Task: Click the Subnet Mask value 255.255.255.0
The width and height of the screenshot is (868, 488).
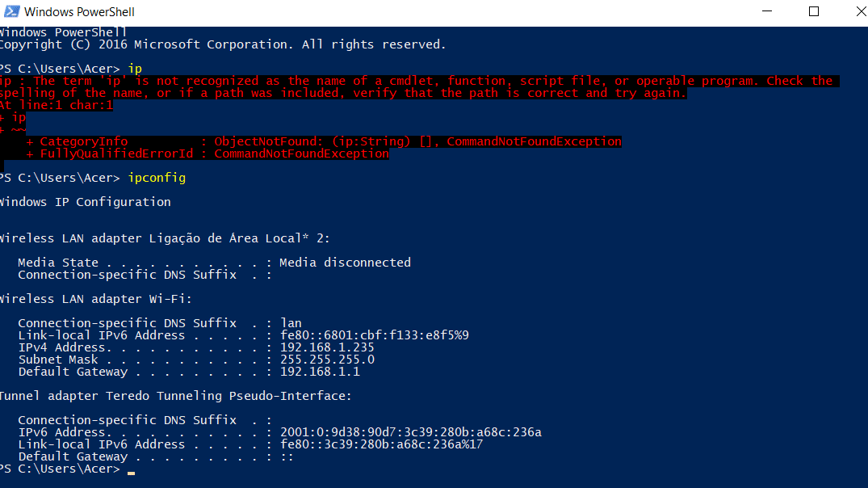Action: [x=327, y=360]
